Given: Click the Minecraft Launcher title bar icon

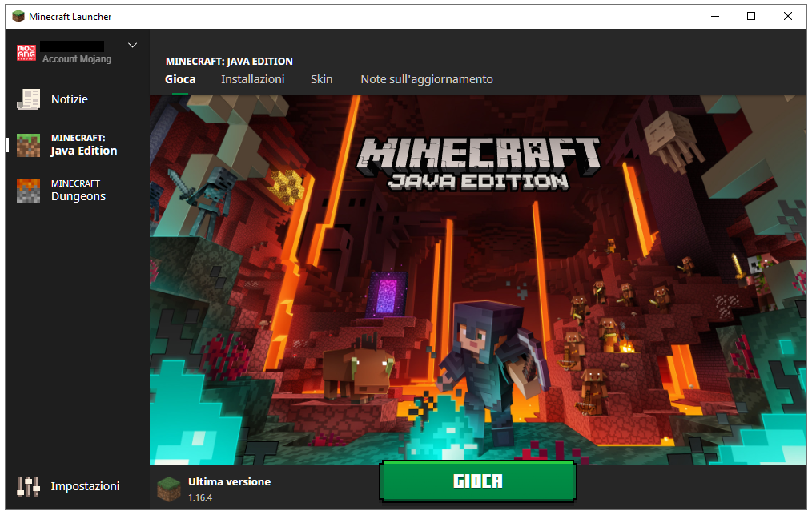Looking at the screenshot, I should pos(18,16).
